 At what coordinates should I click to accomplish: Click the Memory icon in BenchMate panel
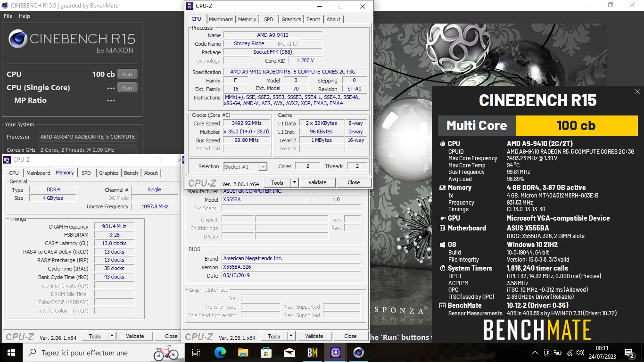point(442,188)
